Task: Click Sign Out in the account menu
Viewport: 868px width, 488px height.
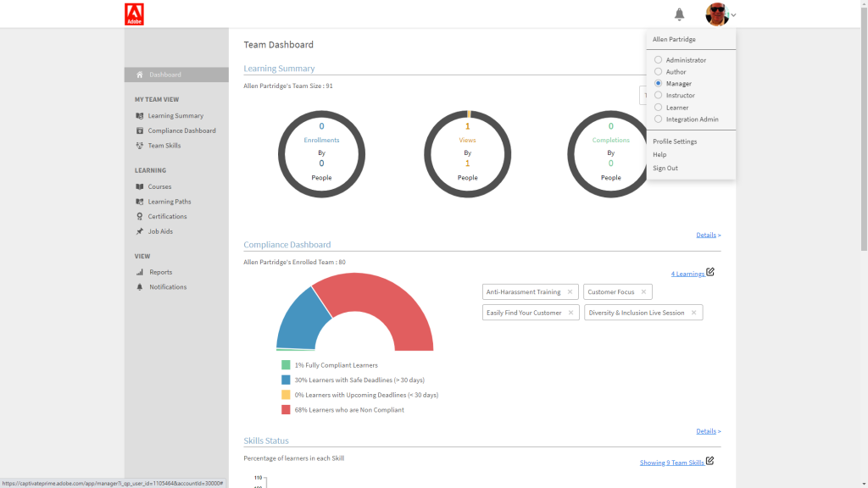Action: point(664,168)
